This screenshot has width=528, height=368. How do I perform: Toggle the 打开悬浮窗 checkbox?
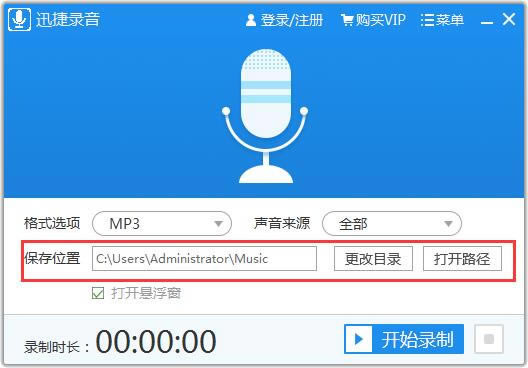click(x=98, y=293)
